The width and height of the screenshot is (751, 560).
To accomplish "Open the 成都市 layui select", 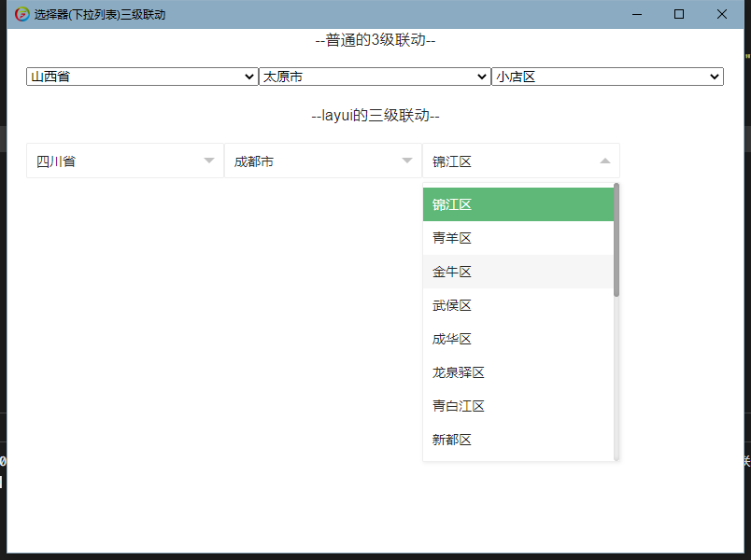I will coord(323,161).
